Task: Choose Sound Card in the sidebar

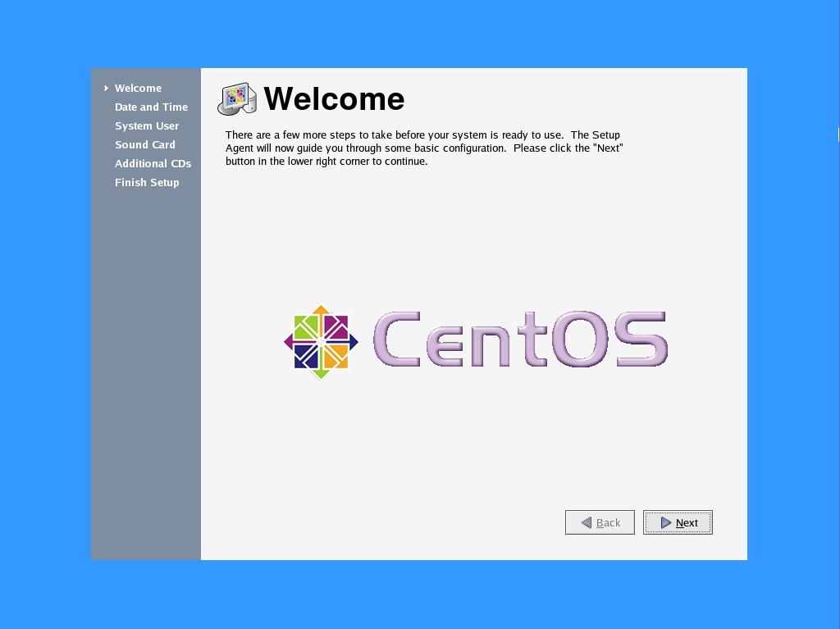Action: click(x=144, y=144)
